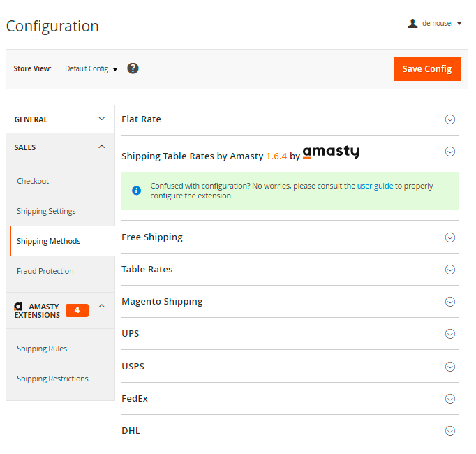The image size is (476, 454).
Task: Expand the GENERAL sidebar group
Action: pyautogui.click(x=60, y=119)
